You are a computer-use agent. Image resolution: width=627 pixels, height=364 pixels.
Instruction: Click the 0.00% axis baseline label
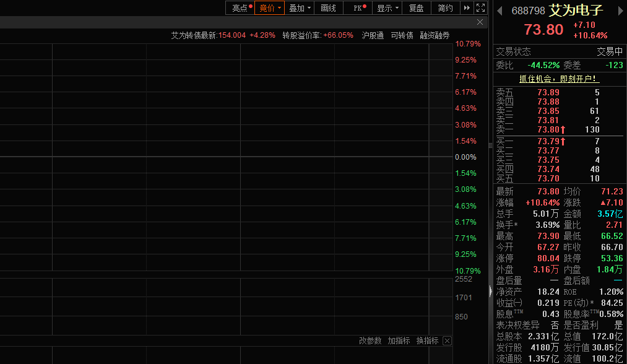point(465,157)
